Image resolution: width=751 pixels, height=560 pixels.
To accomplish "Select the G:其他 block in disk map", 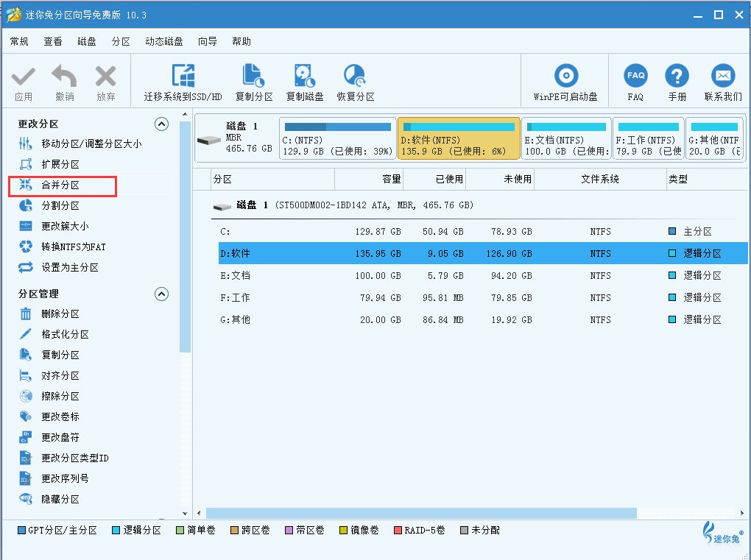I will click(x=715, y=139).
